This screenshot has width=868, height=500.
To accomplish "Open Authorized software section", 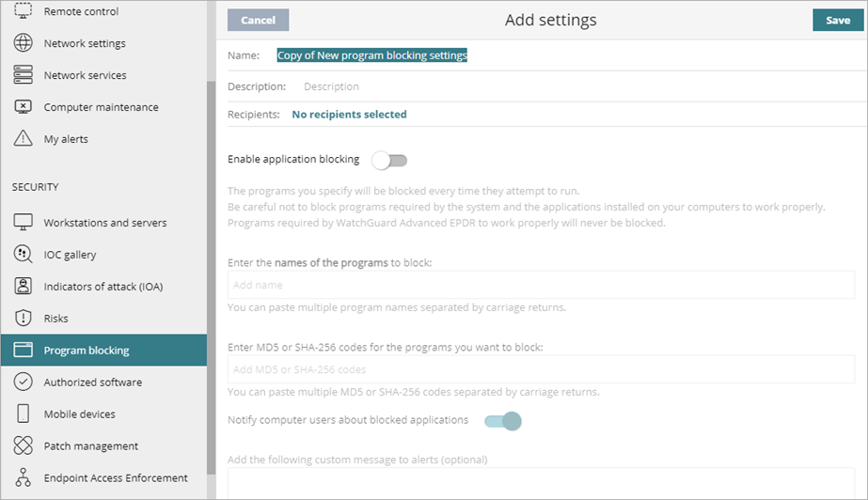I will [x=93, y=383].
